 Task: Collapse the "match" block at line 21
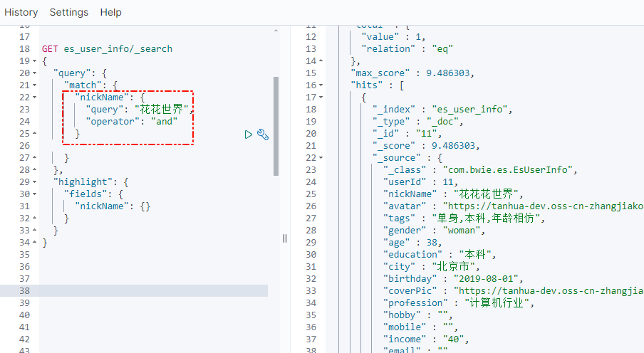34,85
